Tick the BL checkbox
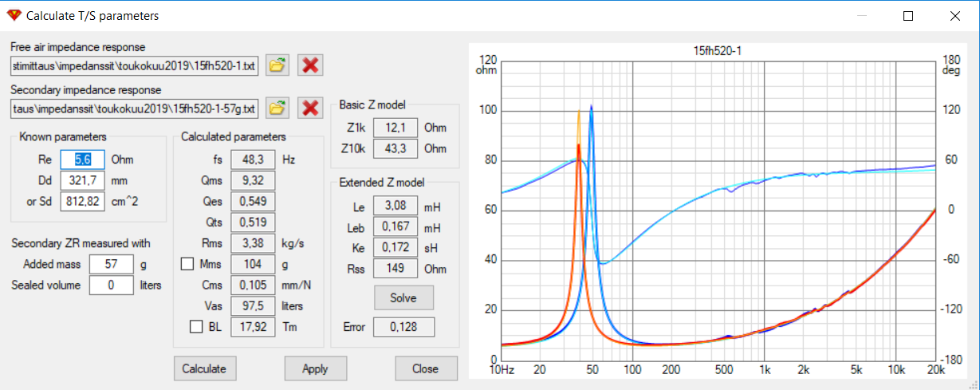Viewport: 980px width, 390px height. (x=195, y=325)
